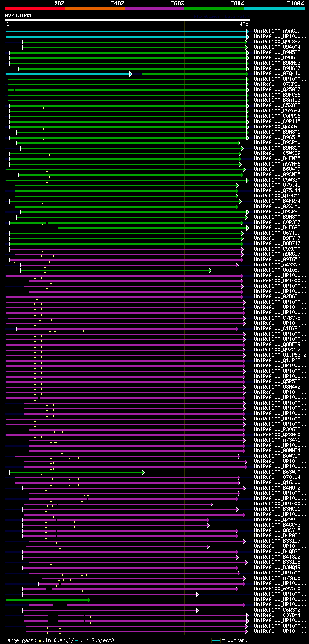The height and width of the screenshot is (644, 309).
Task: Click the UniRef100_C0P3C7 label
Action: (x=277, y=222)
